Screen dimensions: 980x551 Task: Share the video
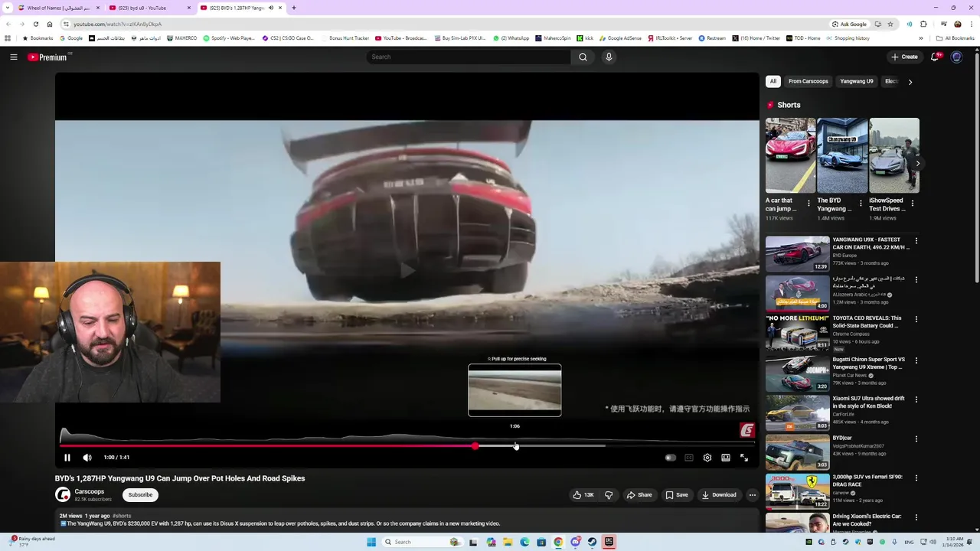(639, 495)
